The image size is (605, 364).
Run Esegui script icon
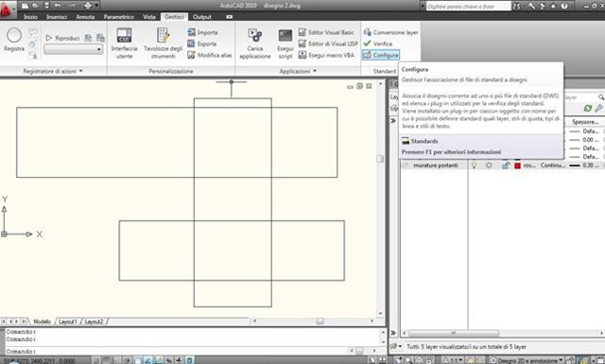(285, 36)
